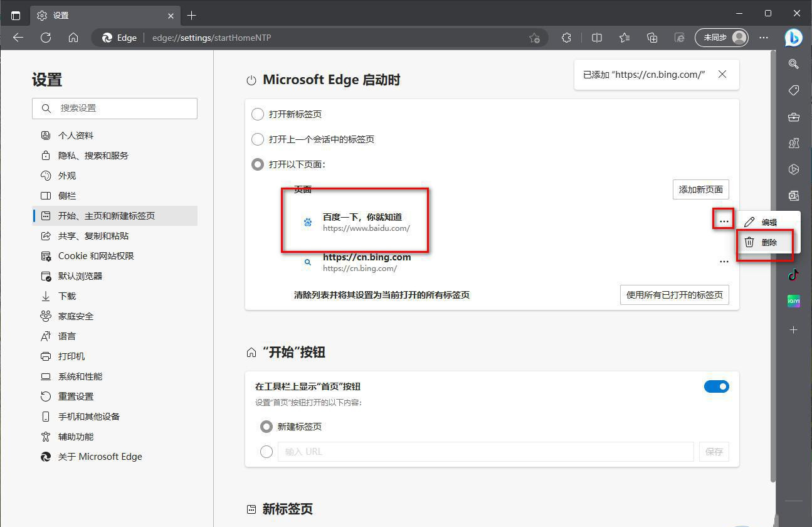The height and width of the screenshot is (527, 812).
Task: Open the browser settings ... menu
Action: point(764,38)
